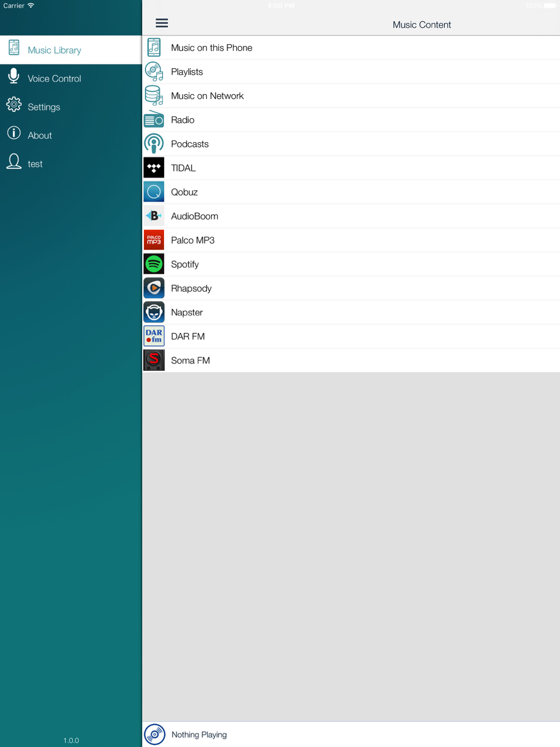The width and height of the screenshot is (560, 747).
Task: Tap the hamburger menu icon
Action: [x=162, y=23]
